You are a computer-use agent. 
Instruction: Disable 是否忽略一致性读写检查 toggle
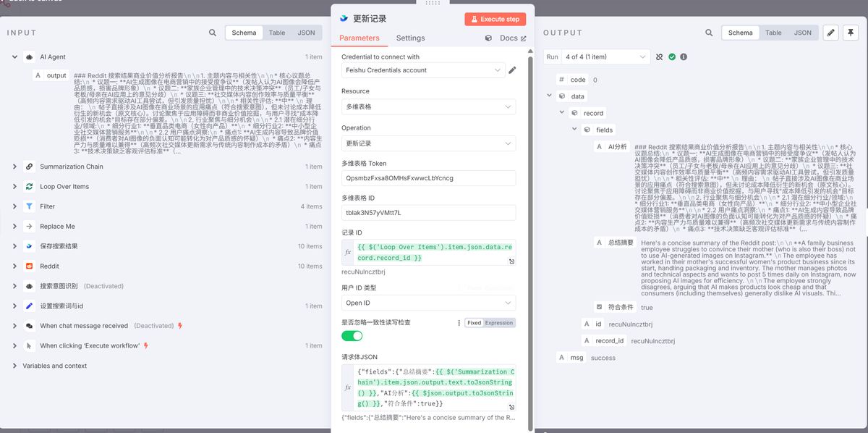[x=352, y=335]
